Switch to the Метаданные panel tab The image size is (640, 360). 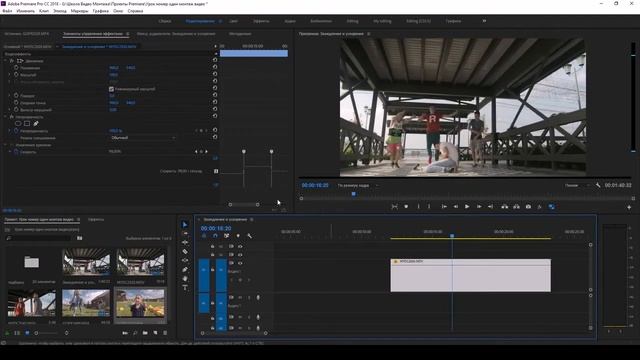coord(240,34)
